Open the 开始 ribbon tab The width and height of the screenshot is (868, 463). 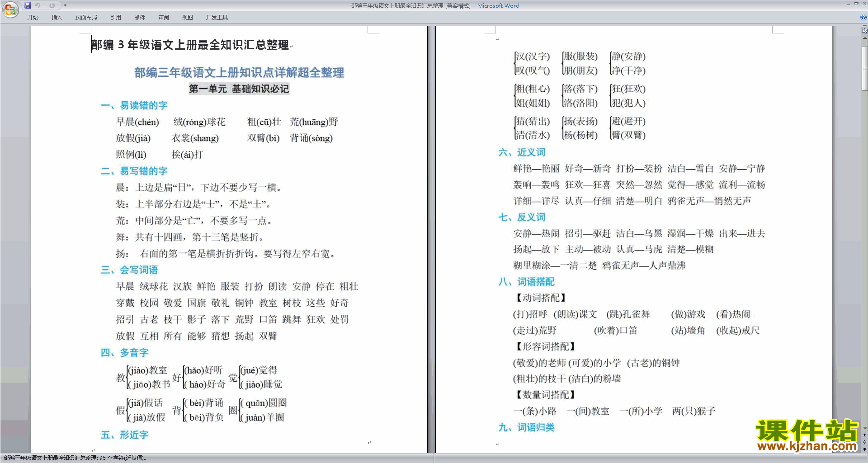[33, 17]
